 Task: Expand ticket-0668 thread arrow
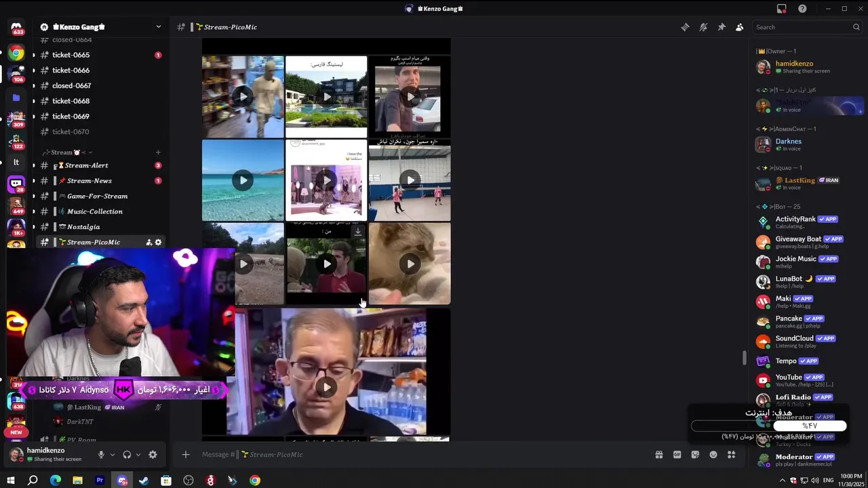[33, 101]
